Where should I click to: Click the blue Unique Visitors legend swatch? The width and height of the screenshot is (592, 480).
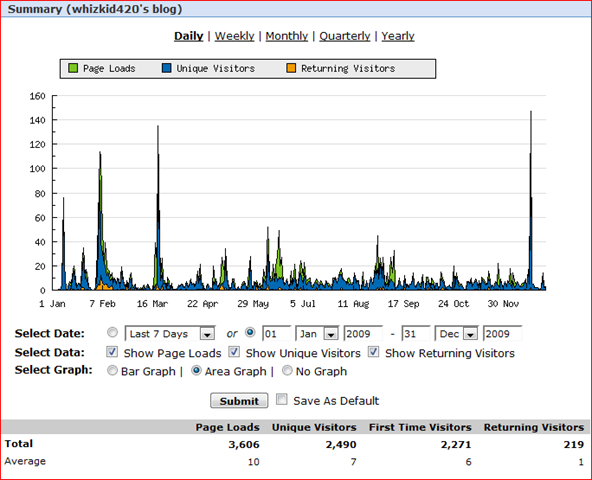(166, 68)
